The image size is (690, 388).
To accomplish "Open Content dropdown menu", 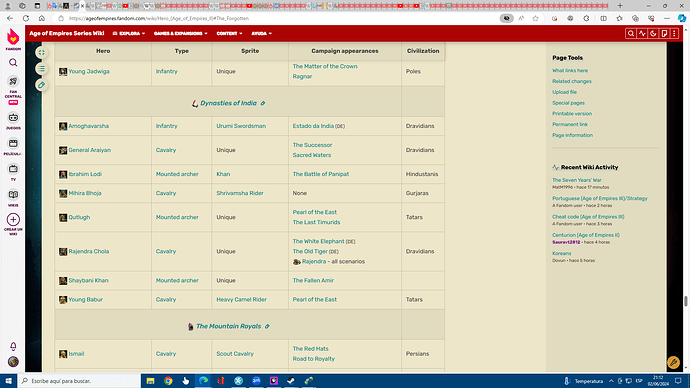I will (x=229, y=33).
